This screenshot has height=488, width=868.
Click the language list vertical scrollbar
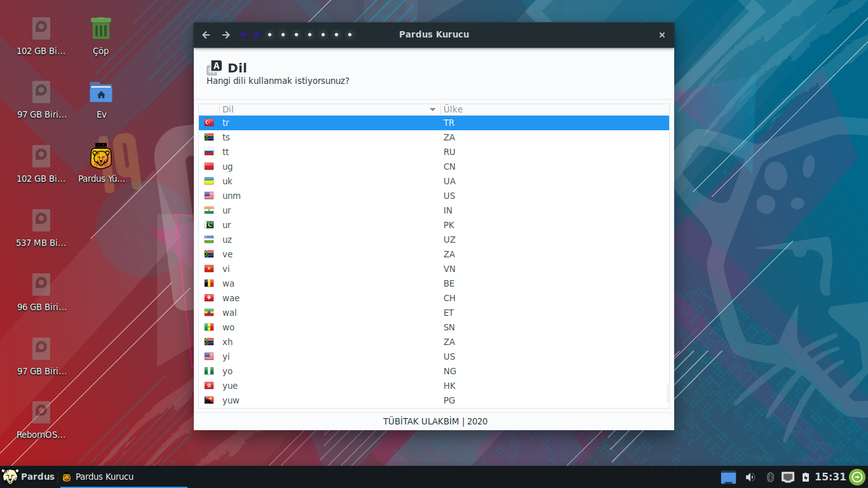coord(667,393)
